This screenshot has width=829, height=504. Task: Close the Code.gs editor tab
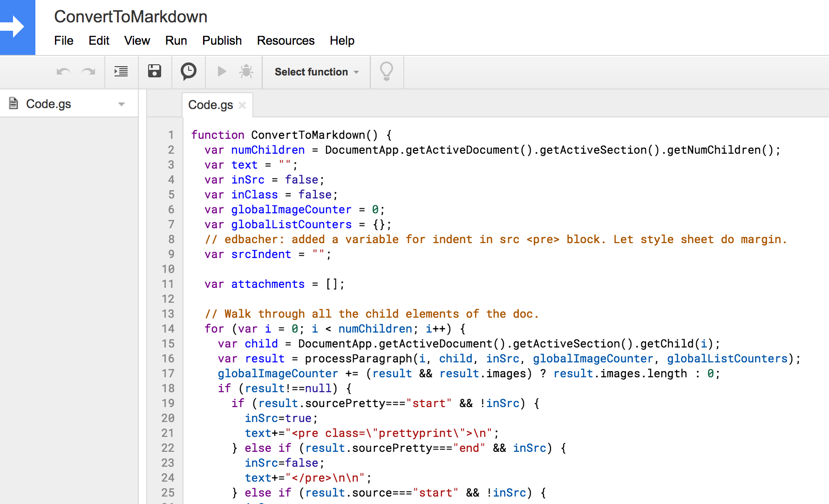click(x=242, y=105)
